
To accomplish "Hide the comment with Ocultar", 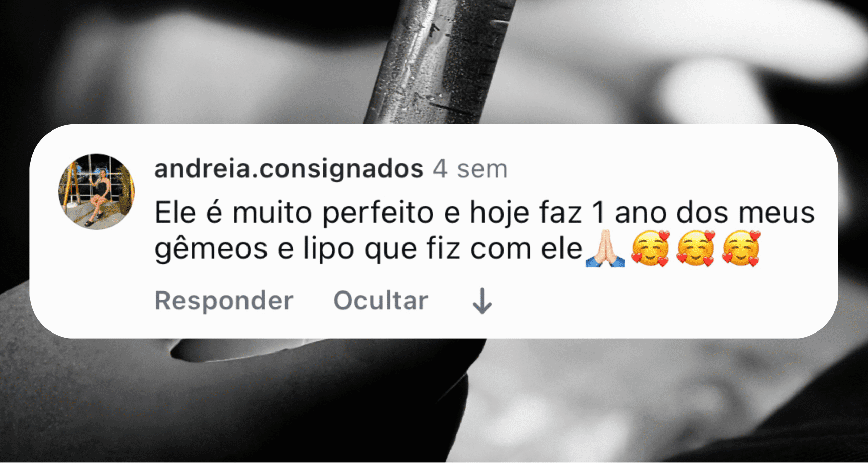I will [381, 300].
